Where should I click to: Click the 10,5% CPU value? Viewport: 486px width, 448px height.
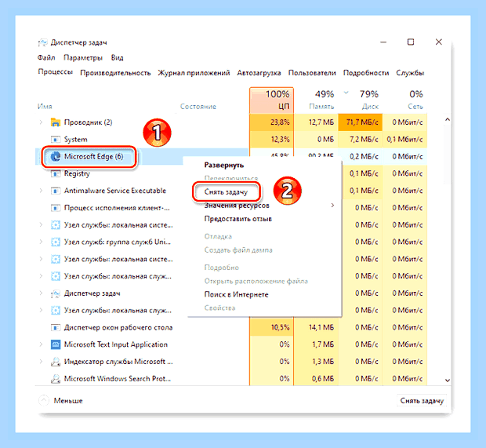pyautogui.click(x=280, y=327)
